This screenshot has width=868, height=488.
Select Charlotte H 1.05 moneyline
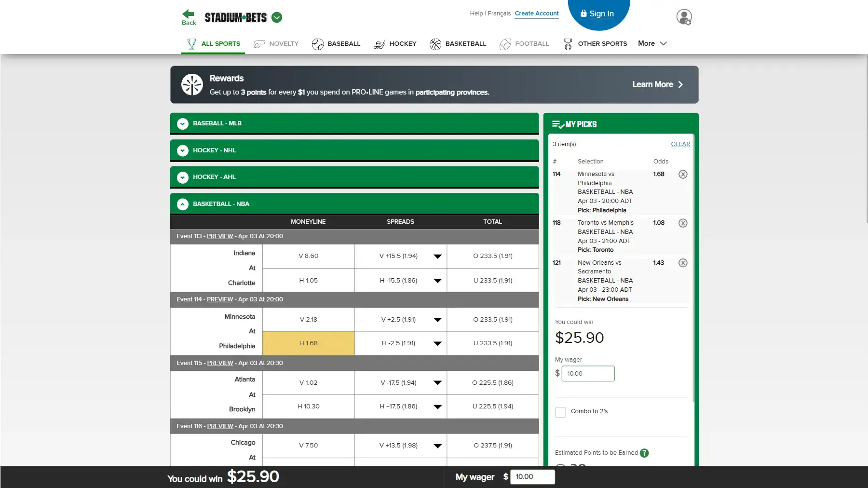click(309, 280)
